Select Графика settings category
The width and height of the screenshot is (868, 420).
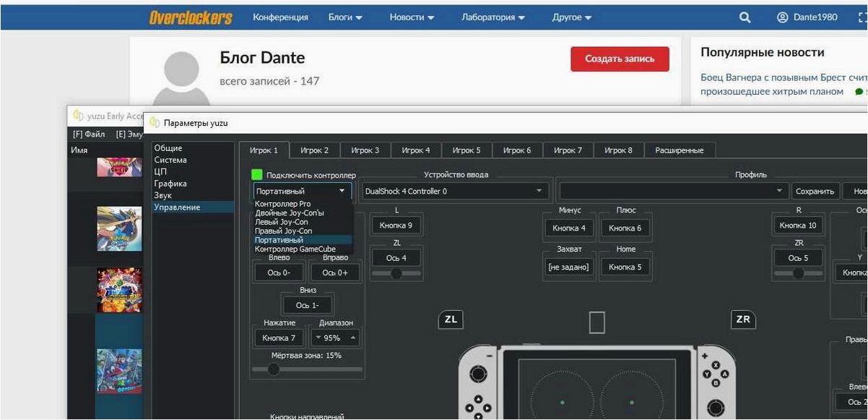(x=170, y=184)
